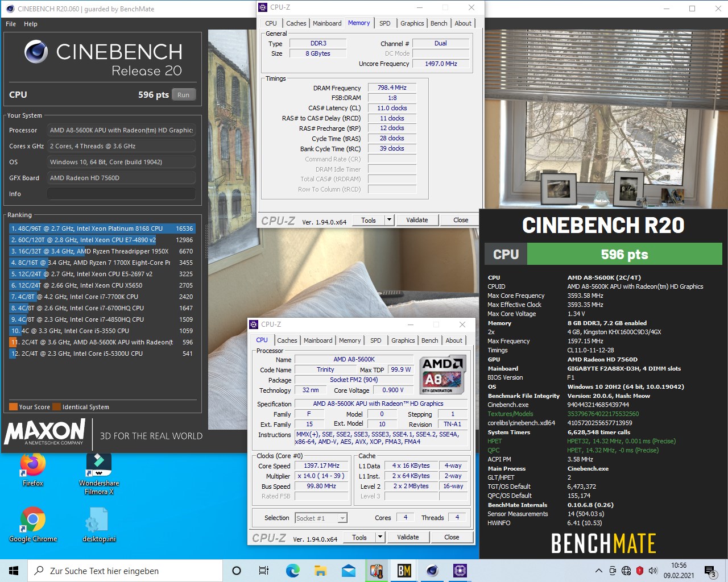Select the Intel Core i7-7700K ranking row
Viewport: 728px width, 582px height.
(102, 297)
